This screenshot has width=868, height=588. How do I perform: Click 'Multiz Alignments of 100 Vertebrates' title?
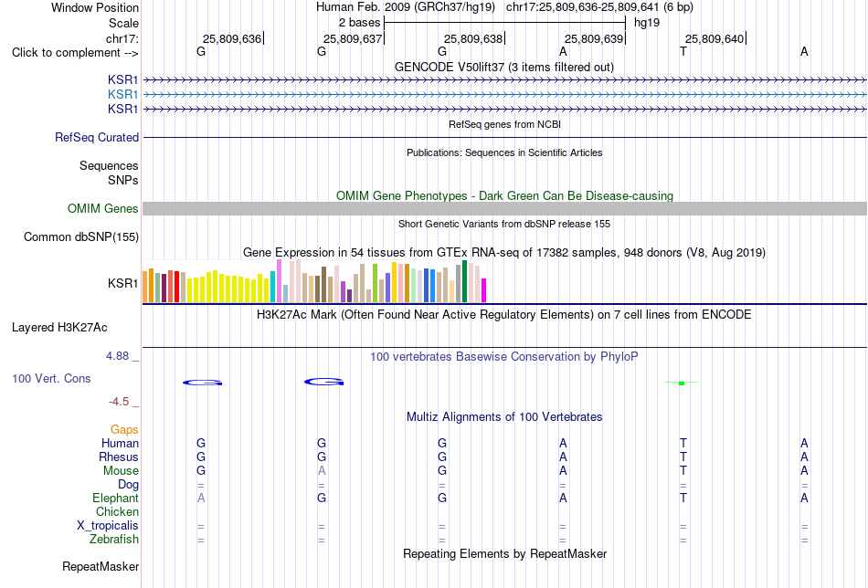click(504, 417)
